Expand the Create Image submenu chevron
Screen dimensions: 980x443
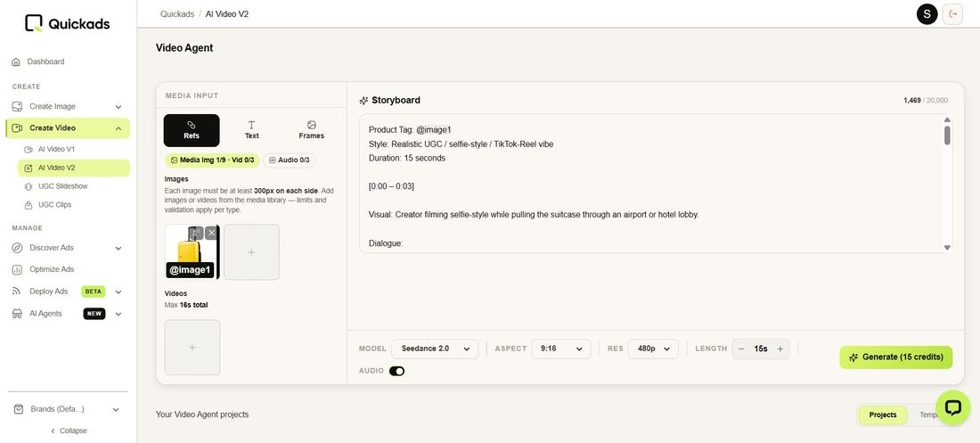click(118, 107)
